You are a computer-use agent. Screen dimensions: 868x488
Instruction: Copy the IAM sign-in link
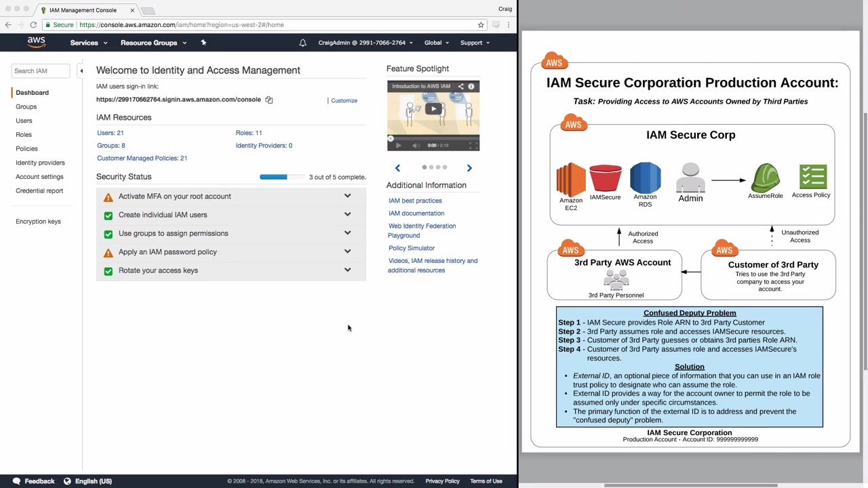(x=269, y=100)
